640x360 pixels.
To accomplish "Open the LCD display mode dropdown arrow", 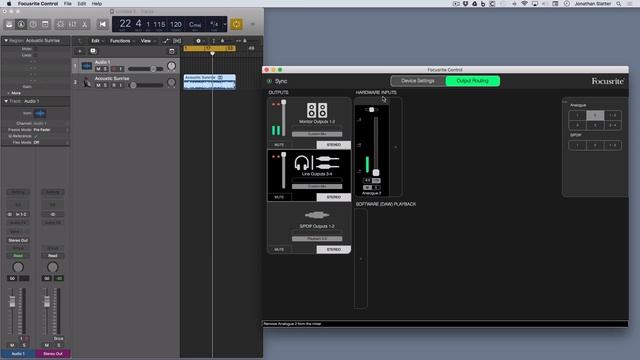I will click(224, 24).
